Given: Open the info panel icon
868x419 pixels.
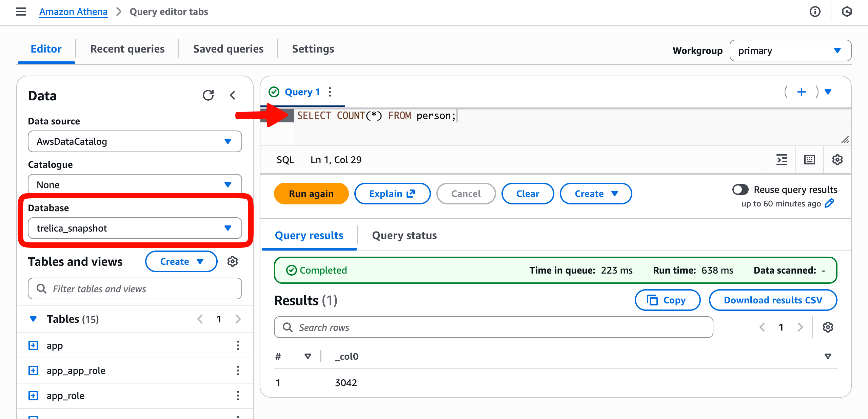Looking at the screenshot, I should coord(815,12).
